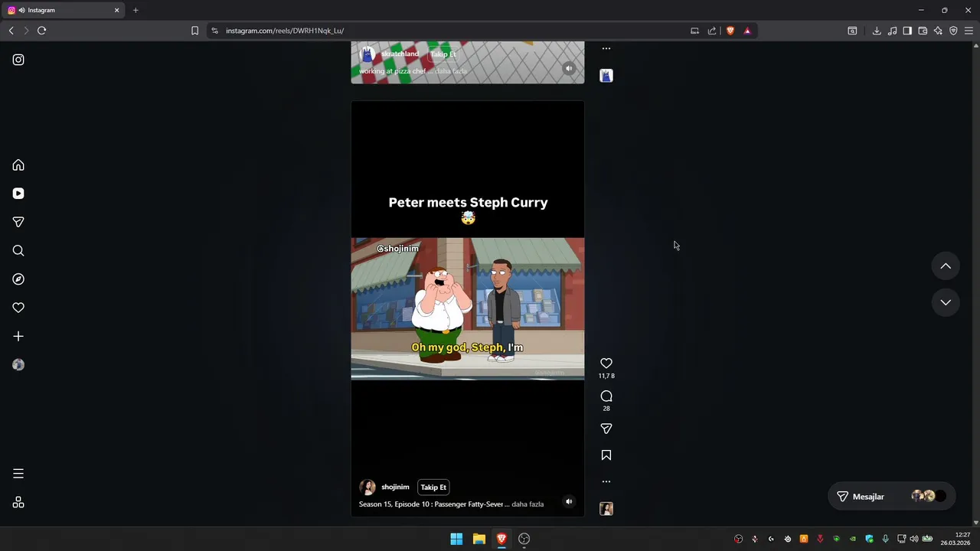Image resolution: width=980 pixels, height=551 pixels.
Task: Select the Instagram browser tab
Action: click(63, 10)
